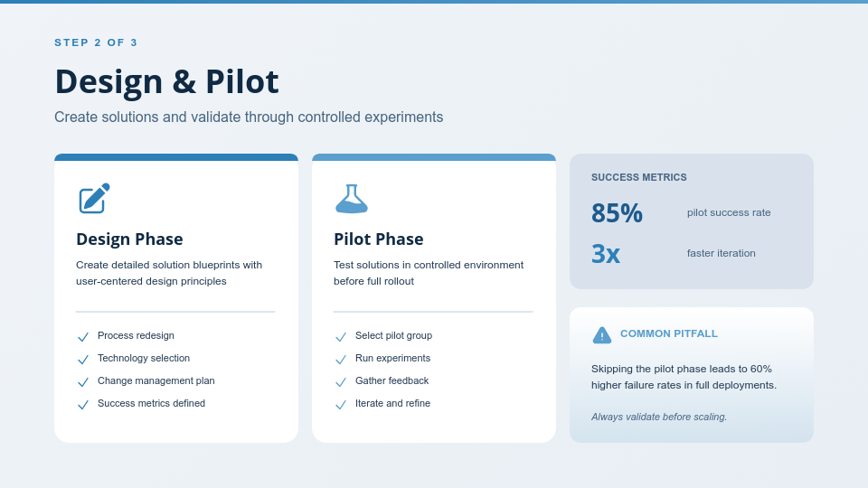Click the checkmark beside Technology selection
Viewport: 868px width, 488px height.
tap(83, 360)
